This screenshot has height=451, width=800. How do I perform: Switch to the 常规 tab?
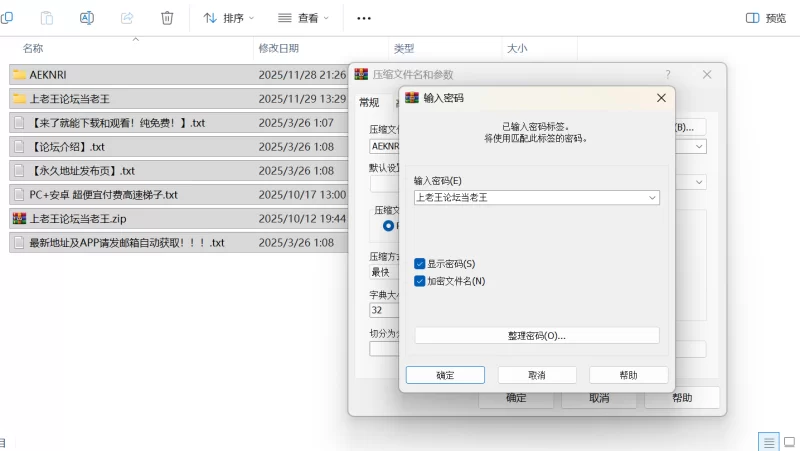[369, 102]
